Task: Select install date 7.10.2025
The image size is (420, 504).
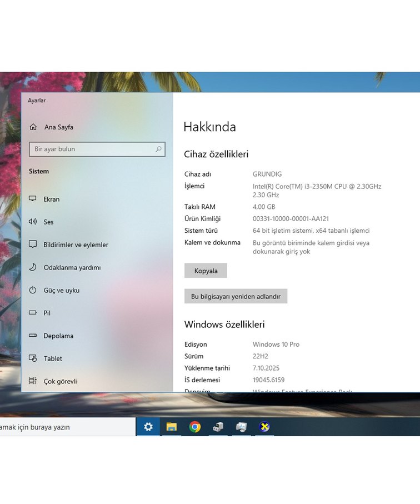Action: [266, 368]
